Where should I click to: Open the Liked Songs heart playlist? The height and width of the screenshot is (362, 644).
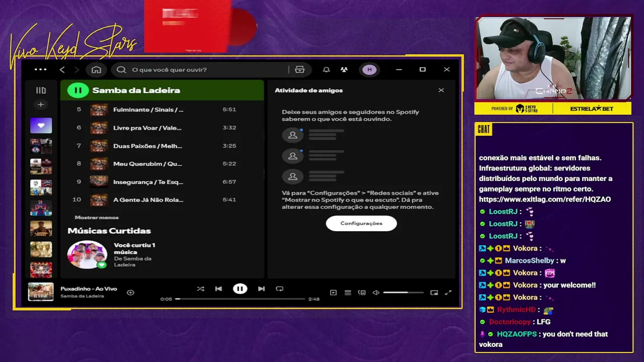[41, 125]
